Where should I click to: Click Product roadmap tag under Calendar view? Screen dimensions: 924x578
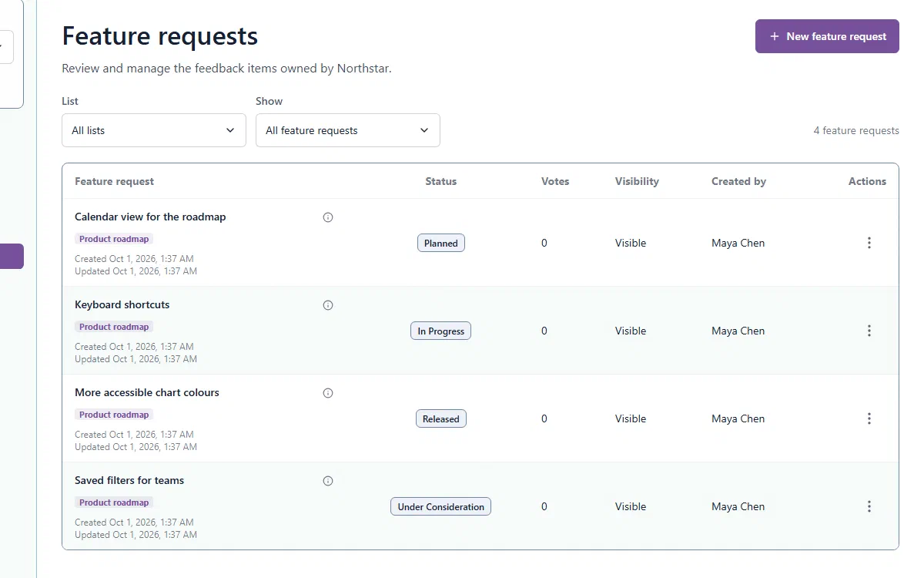pyautogui.click(x=114, y=239)
